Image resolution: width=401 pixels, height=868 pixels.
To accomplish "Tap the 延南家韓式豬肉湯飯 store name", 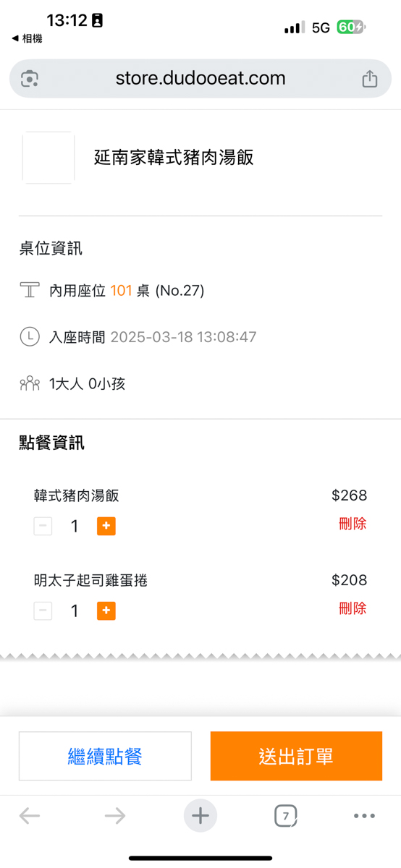I will (x=174, y=157).
